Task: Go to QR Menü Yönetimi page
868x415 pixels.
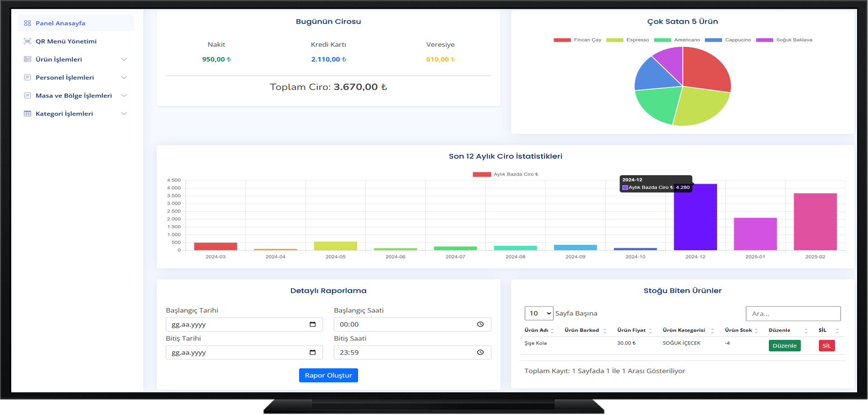Action: [x=66, y=41]
